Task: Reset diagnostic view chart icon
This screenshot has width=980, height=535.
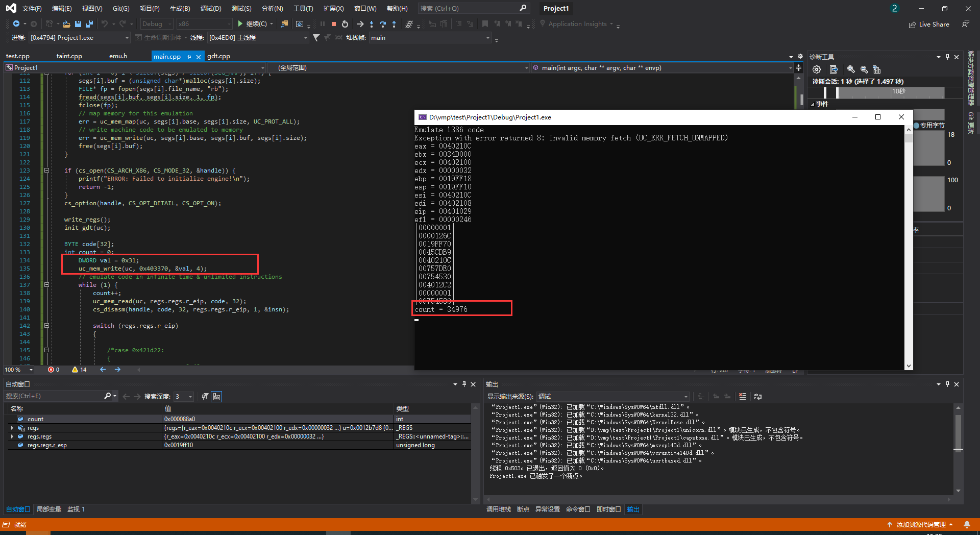Action: pyautogui.click(x=877, y=69)
